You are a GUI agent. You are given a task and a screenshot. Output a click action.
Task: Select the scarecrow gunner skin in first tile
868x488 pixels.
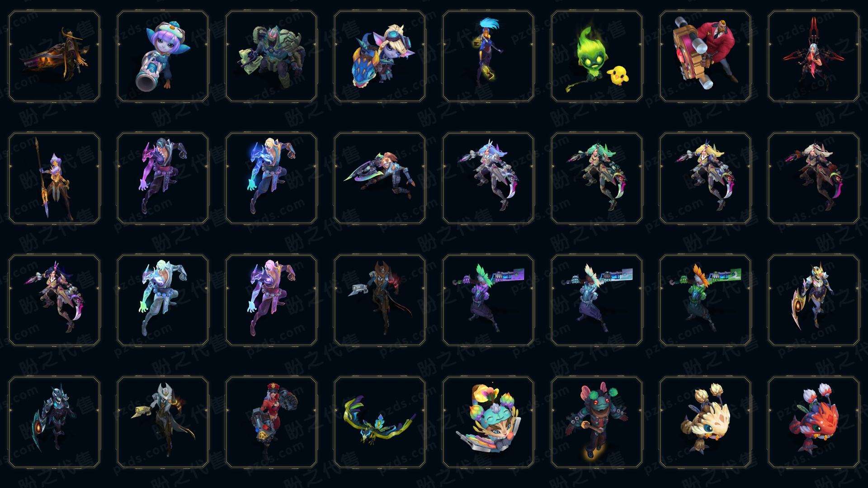pos(54,56)
